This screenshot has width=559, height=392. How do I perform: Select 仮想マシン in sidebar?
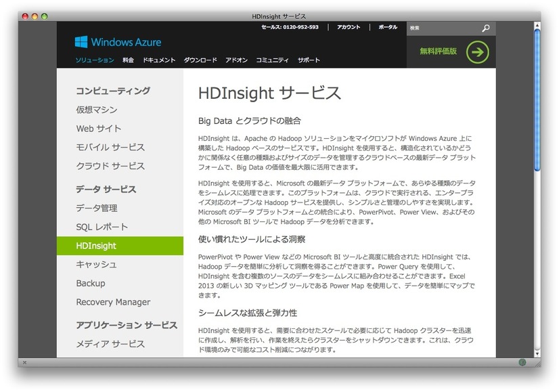click(x=97, y=110)
